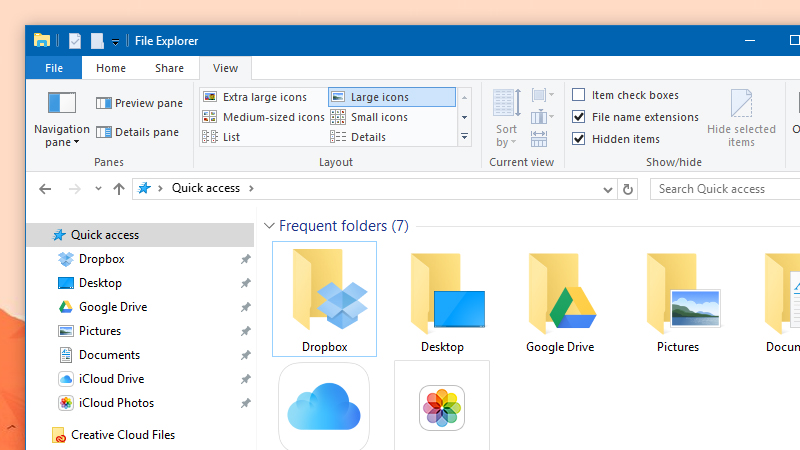800x450 pixels.
Task: Switch to the Share ribbon tab
Action: [169, 68]
